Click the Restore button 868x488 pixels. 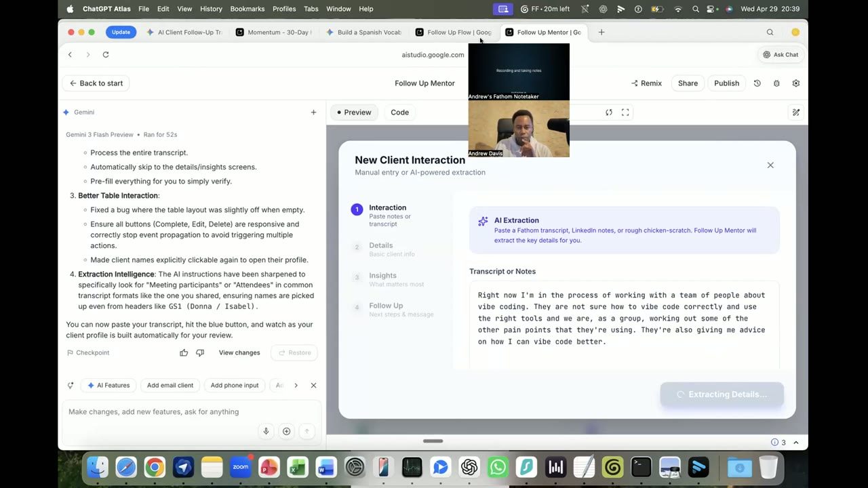tap(294, 352)
